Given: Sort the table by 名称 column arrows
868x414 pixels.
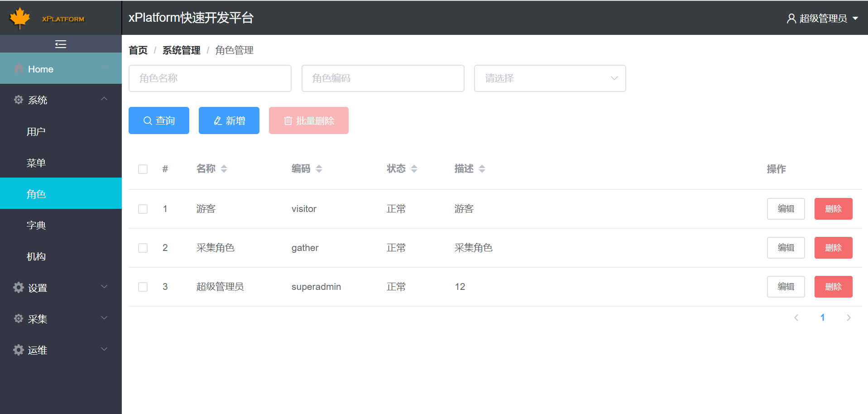Looking at the screenshot, I should (224, 168).
